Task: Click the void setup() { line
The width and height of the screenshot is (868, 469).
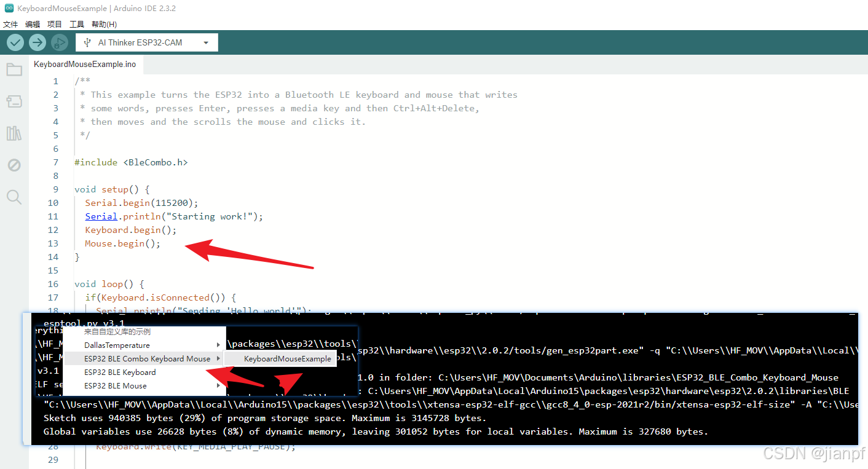Action: click(112, 189)
